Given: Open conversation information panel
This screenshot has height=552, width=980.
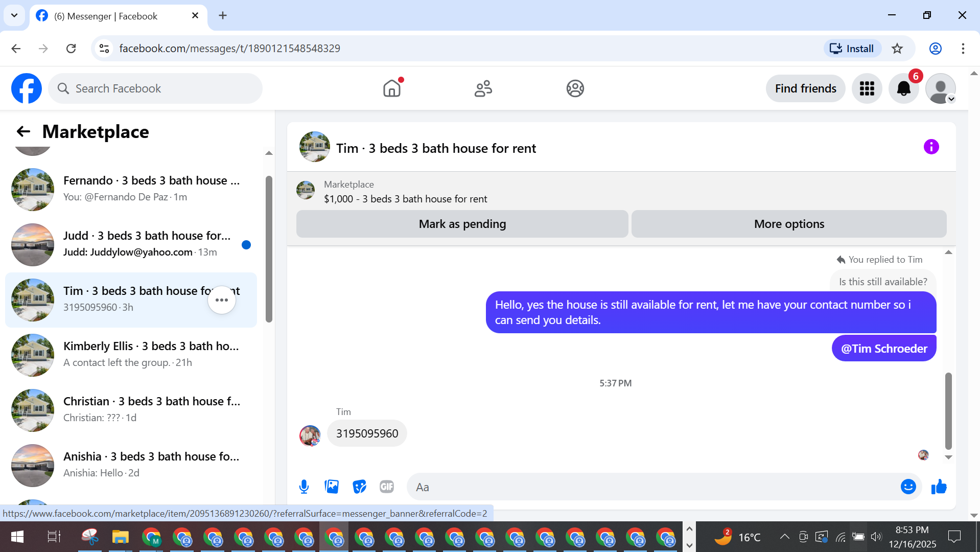Looking at the screenshot, I should (931, 147).
